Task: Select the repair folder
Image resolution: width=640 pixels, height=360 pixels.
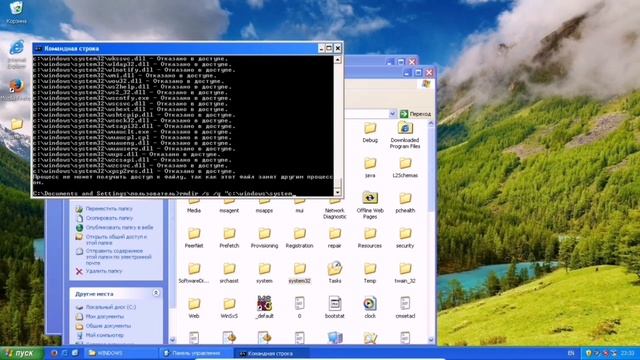Action: (334, 238)
